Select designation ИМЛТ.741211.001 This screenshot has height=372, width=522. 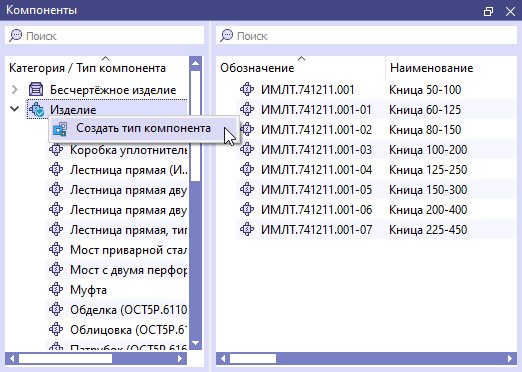pos(307,90)
